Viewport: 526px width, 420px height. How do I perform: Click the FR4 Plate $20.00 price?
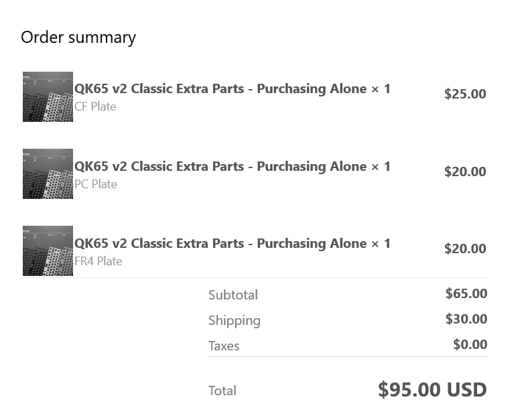pos(465,249)
